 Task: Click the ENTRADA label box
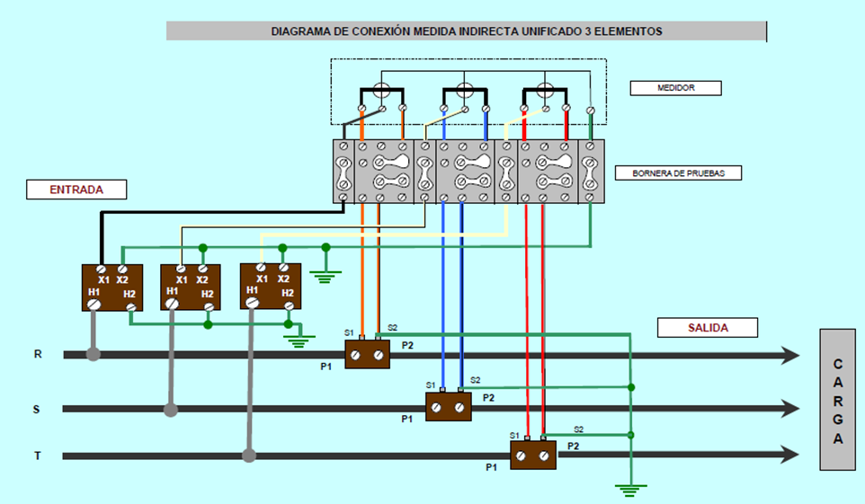pos(76,190)
